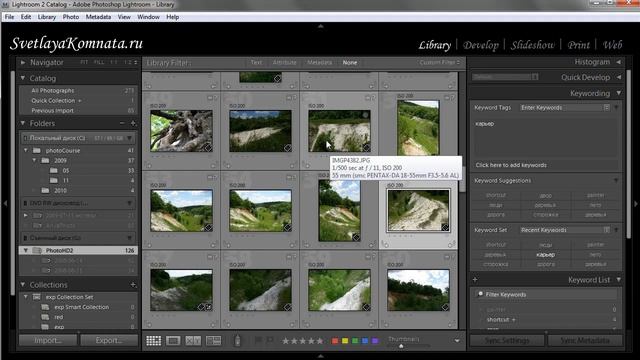Collapse the Catalog panel
Viewport: 640px width, 360px height.
[x=23, y=78]
